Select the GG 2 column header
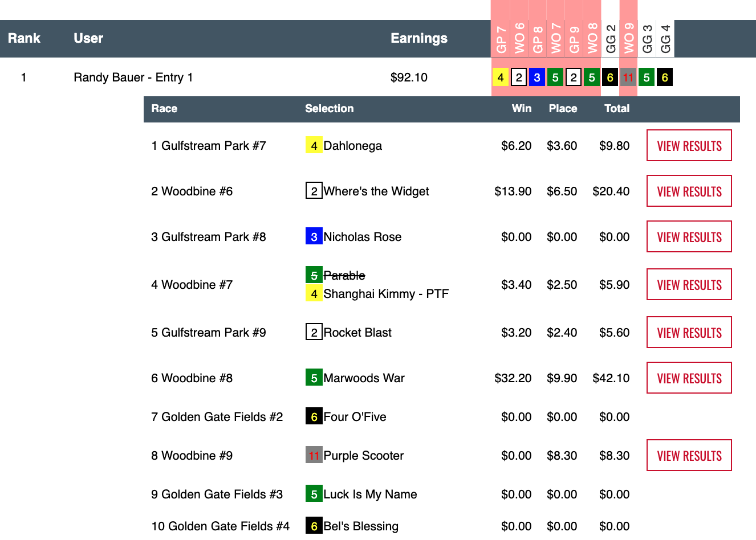 610,39
